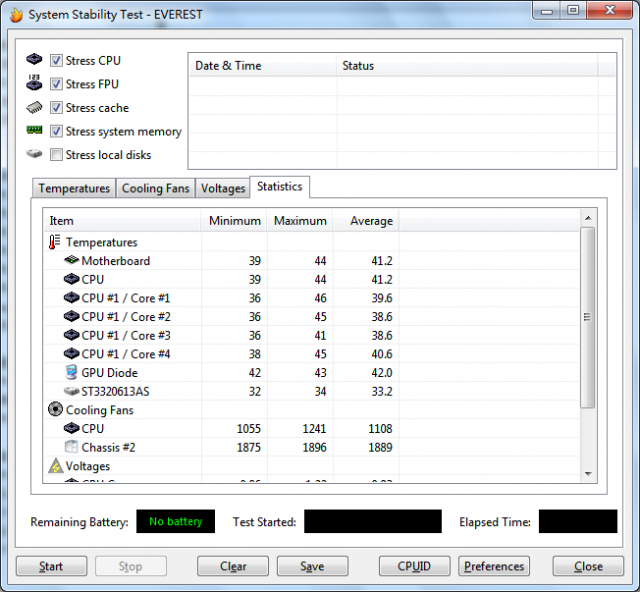This screenshot has height=592, width=640.
Task: Click the Motherboard row icon
Action: (71, 260)
